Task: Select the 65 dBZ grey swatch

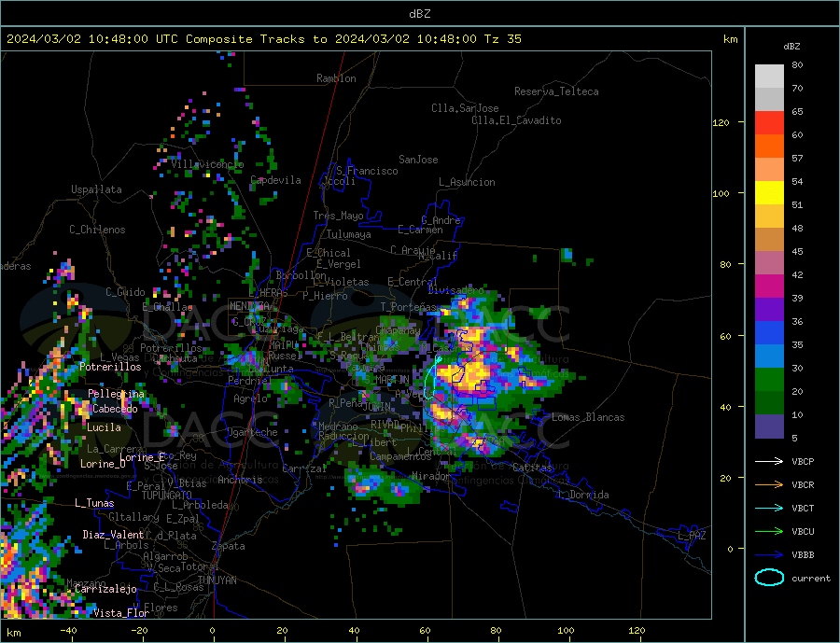Action: coord(769,99)
